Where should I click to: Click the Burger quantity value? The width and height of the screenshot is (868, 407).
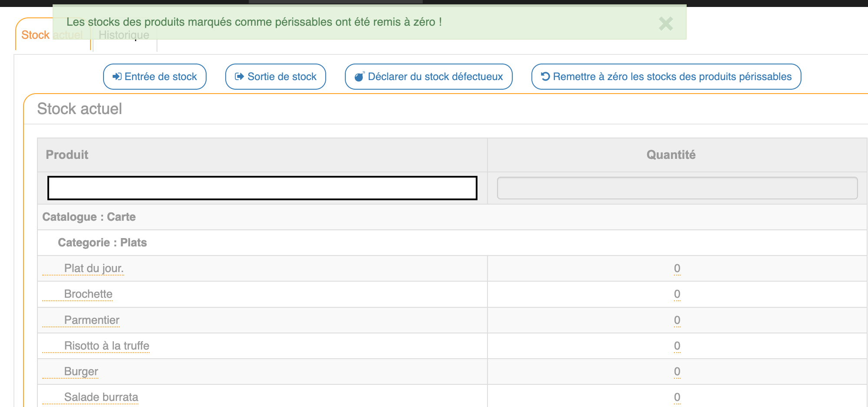[677, 371]
